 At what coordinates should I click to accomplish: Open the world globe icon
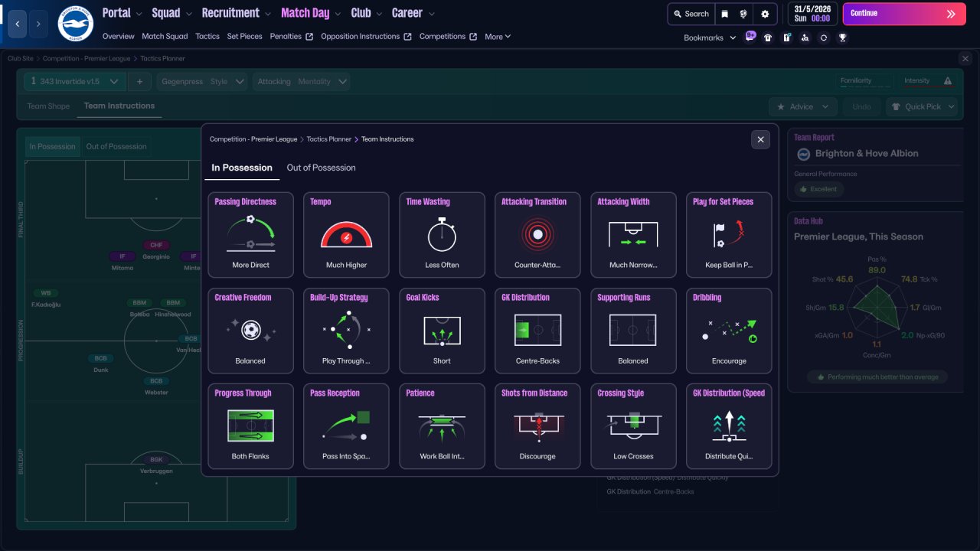744,14
